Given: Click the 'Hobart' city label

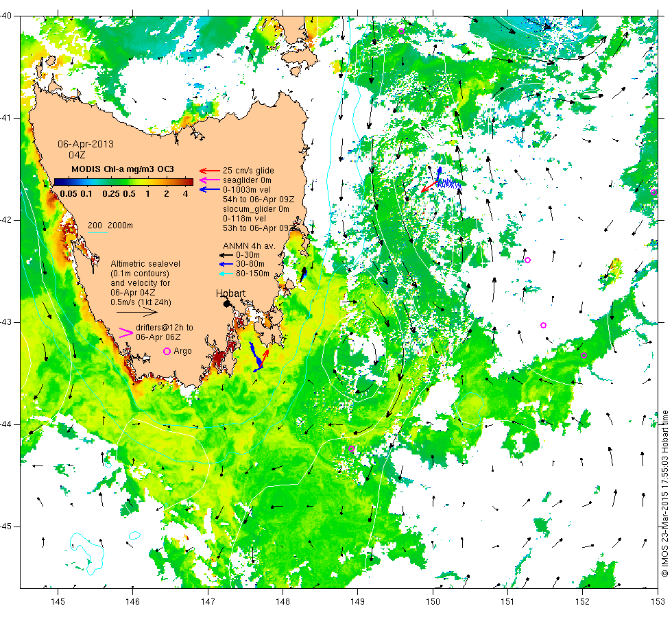Looking at the screenshot, I should pos(230,293).
